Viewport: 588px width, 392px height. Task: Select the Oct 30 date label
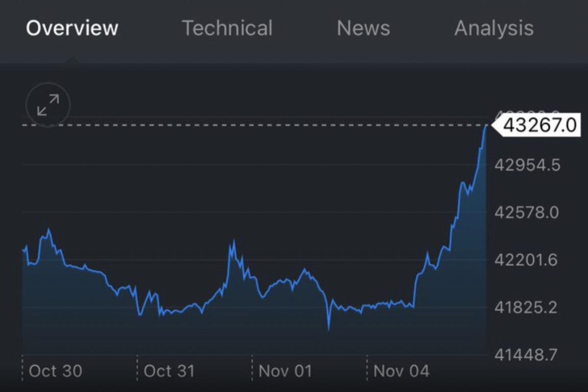point(55,371)
